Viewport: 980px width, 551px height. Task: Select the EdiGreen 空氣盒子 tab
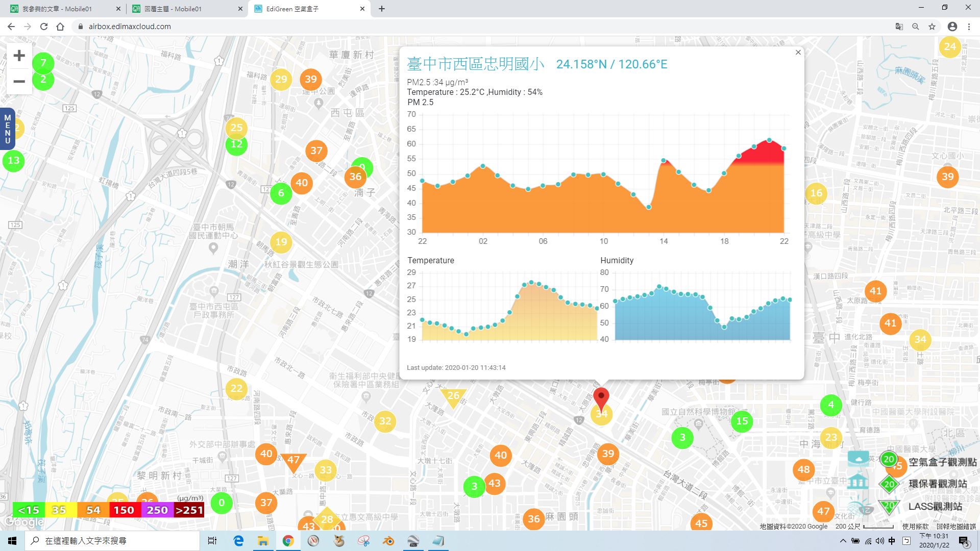pos(309,9)
